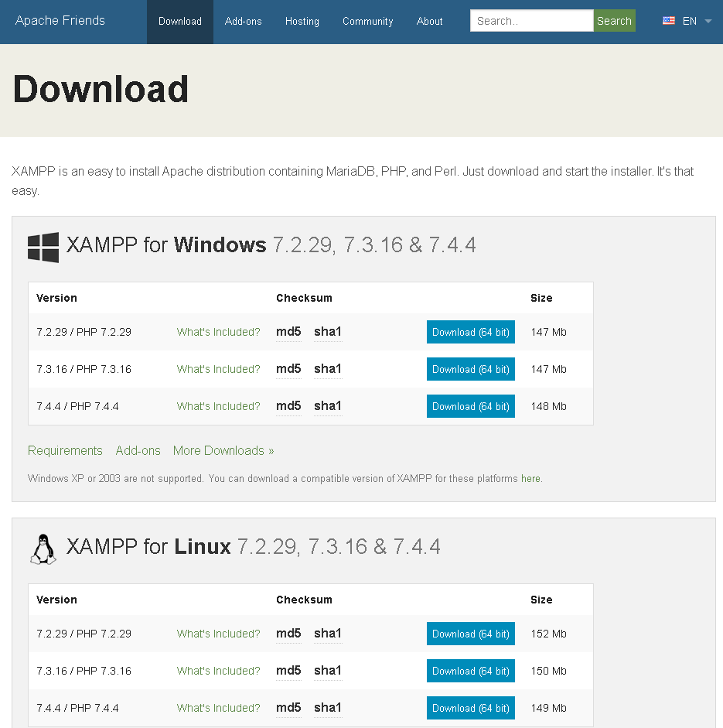
Task: Click the 'here' link for XP versions
Action: pos(530,479)
